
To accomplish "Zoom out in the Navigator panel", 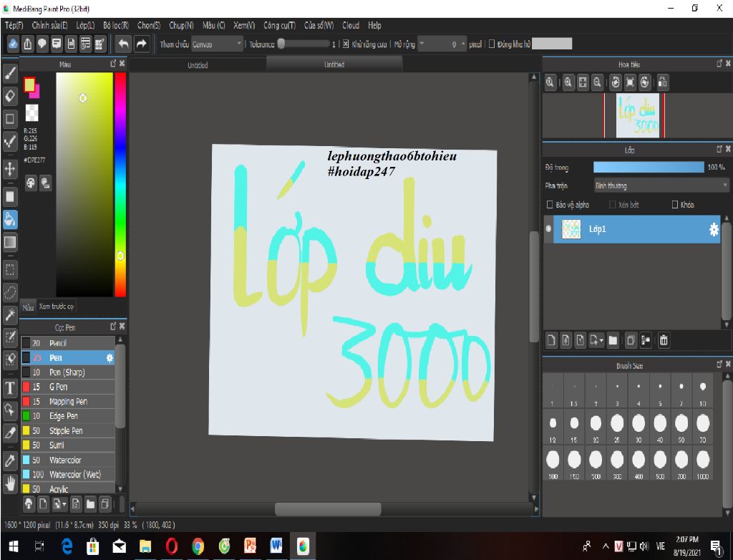I will [597, 83].
